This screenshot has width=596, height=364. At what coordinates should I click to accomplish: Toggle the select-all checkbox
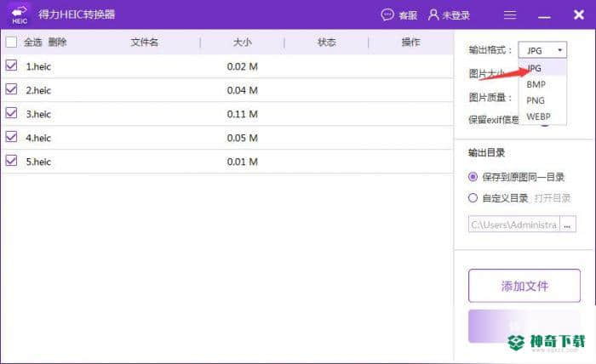(x=11, y=42)
